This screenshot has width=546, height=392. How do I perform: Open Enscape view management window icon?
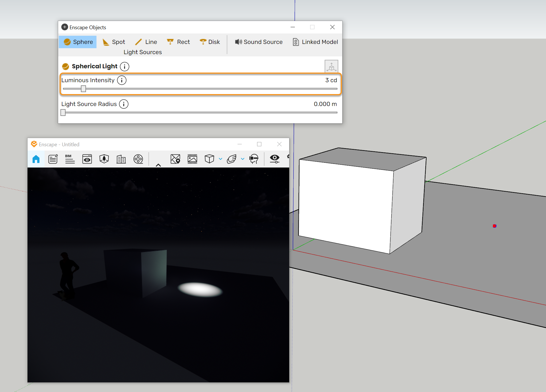point(87,159)
